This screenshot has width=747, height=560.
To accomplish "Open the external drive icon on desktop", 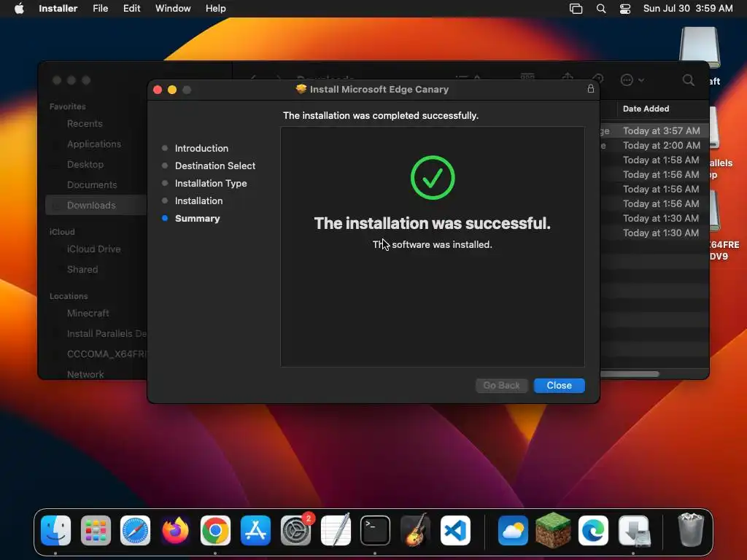I will tap(700, 47).
